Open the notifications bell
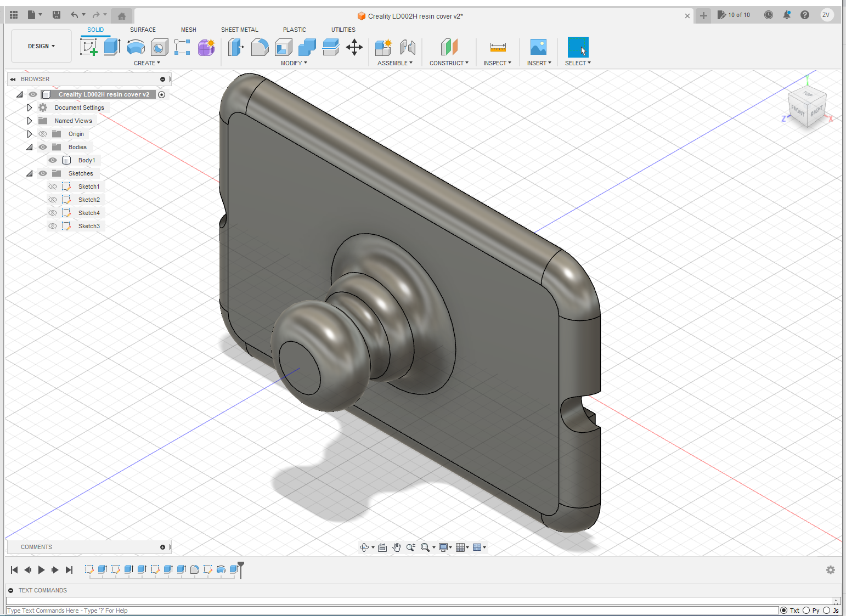846x616 pixels. click(x=787, y=15)
